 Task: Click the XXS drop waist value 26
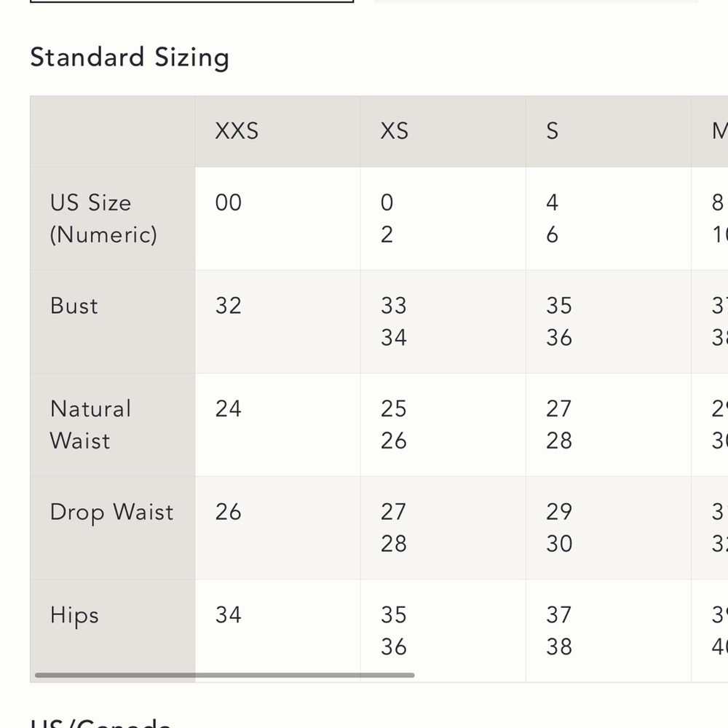click(x=277, y=527)
